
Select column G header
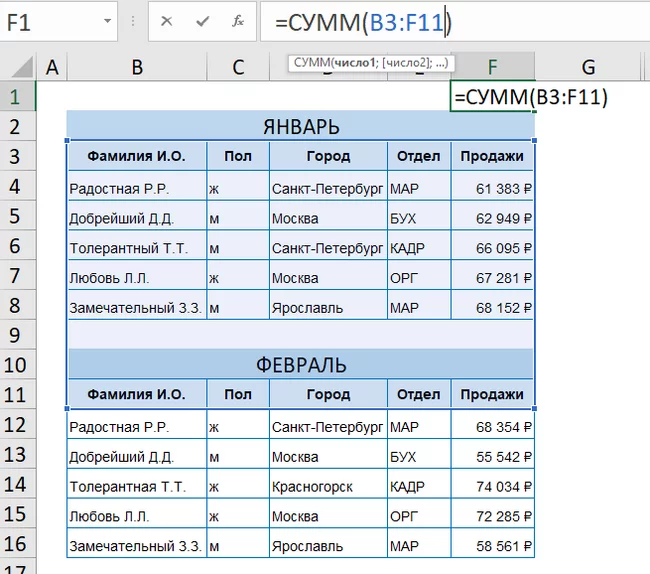tap(588, 67)
